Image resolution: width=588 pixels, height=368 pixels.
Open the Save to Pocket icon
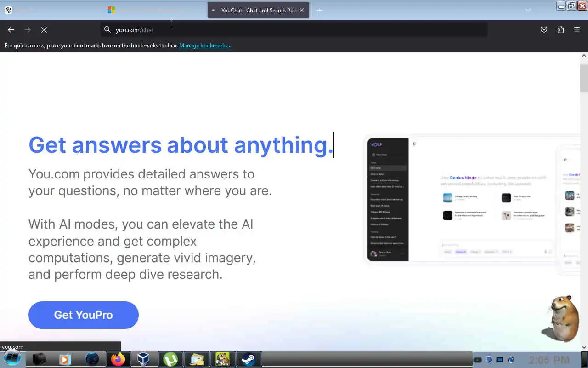click(544, 29)
